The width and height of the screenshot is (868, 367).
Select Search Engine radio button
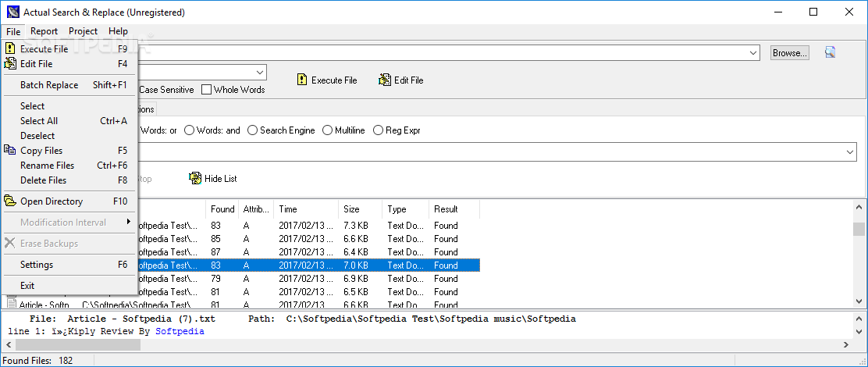pyautogui.click(x=252, y=130)
